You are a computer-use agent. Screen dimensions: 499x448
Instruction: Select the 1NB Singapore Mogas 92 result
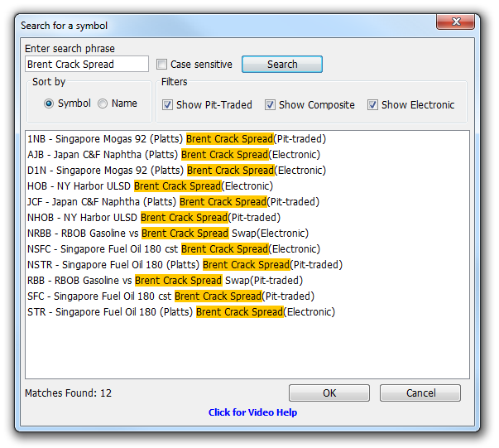pyautogui.click(x=176, y=139)
